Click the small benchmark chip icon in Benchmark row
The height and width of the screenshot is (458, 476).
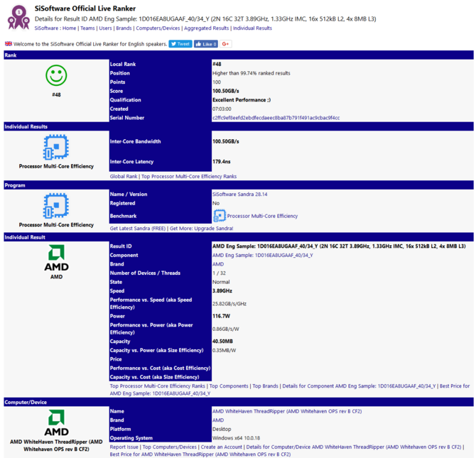[x=220, y=216]
